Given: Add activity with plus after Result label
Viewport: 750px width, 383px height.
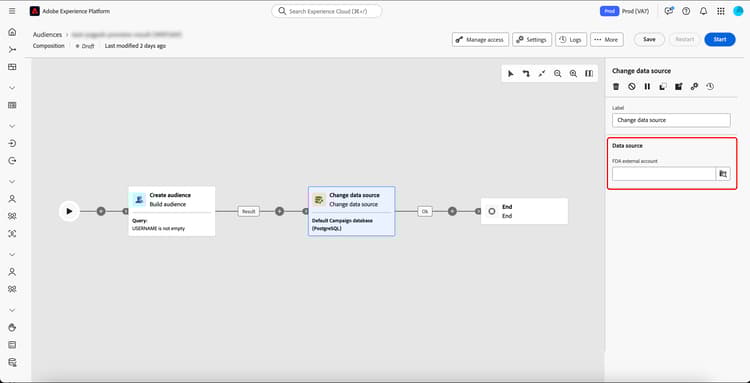Looking at the screenshot, I should [x=279, y=211].
